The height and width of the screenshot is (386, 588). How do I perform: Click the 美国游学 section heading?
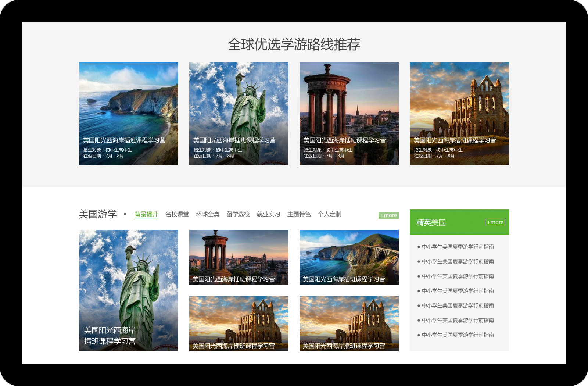click(x=98, y=214)
